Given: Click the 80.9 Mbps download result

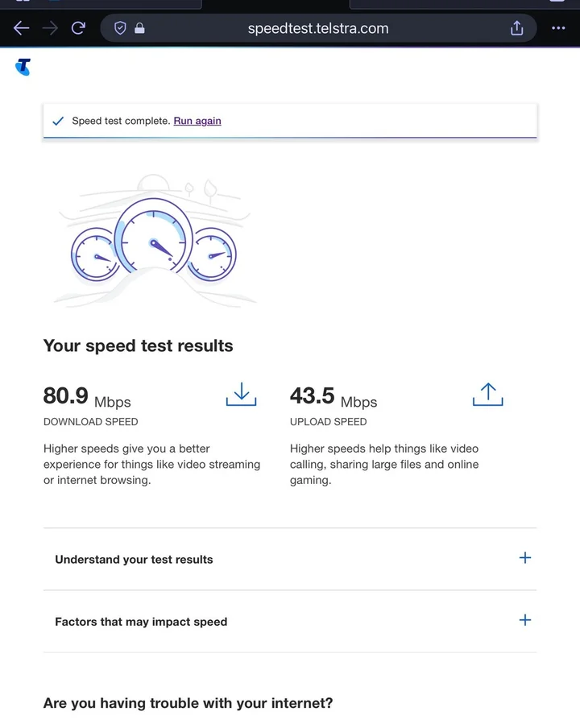Looking at the screenshot, I should point(87,396).
